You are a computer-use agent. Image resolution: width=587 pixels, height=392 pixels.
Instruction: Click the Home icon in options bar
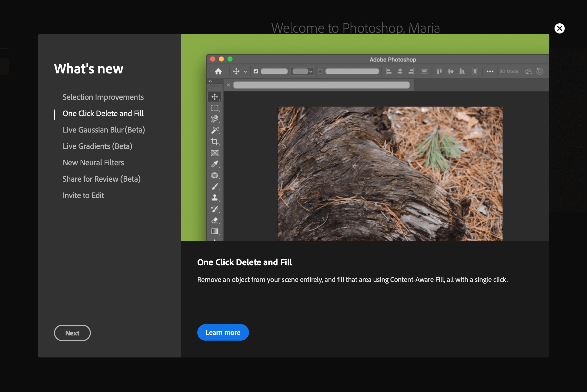click(x=218, y=71)
